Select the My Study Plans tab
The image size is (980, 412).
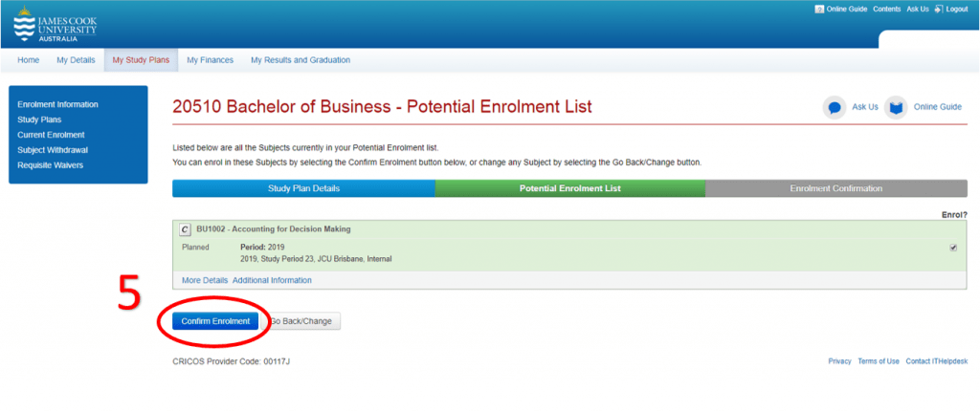[141, 60]
